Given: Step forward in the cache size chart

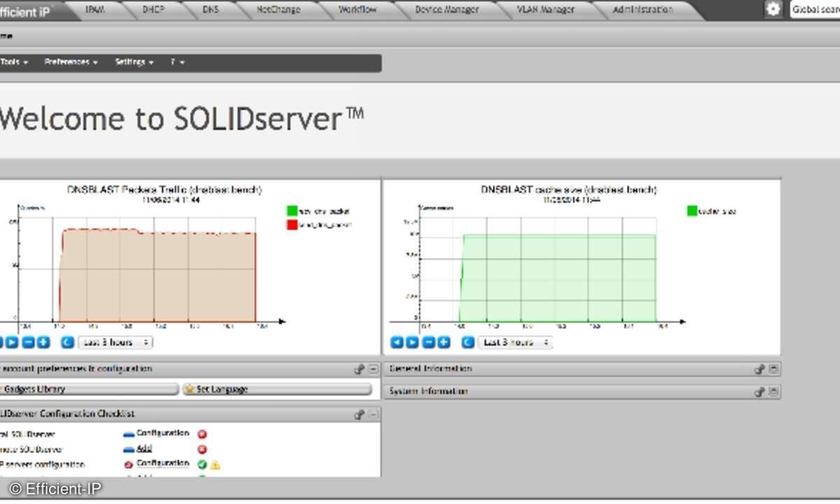Looking at the screenshot, I should [x=412, y=342].
